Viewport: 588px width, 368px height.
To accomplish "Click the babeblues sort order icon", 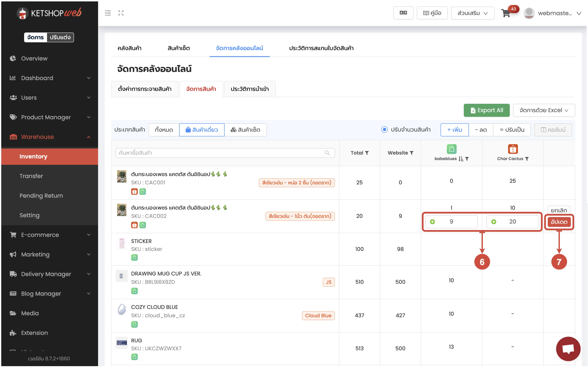I will [x=461, y=159].
